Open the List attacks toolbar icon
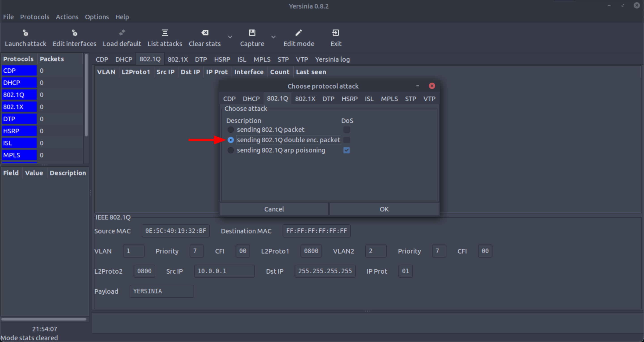The height and width of the screenshot is (342, 644). pos(165,33)
